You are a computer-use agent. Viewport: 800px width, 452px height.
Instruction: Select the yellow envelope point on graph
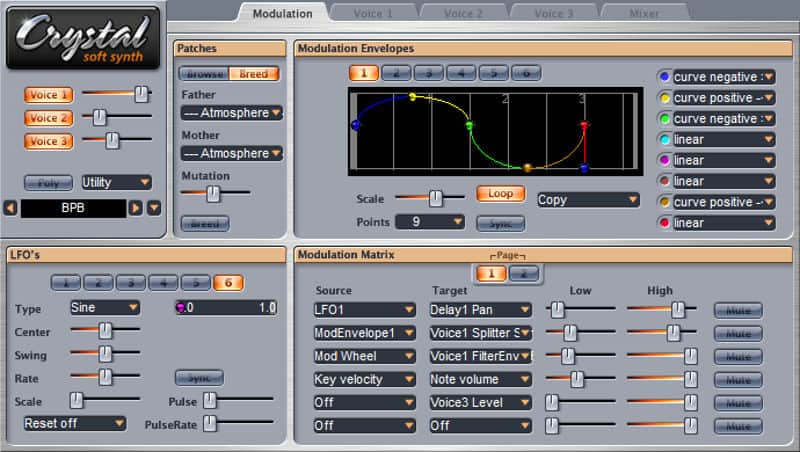click(x=412, y=97)
